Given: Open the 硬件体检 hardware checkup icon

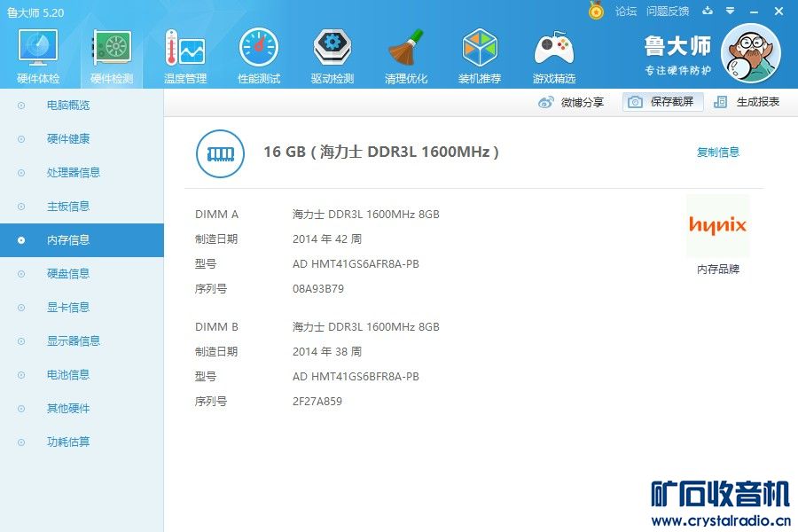Looking at the screenshot, I should (x=38, y=49).
